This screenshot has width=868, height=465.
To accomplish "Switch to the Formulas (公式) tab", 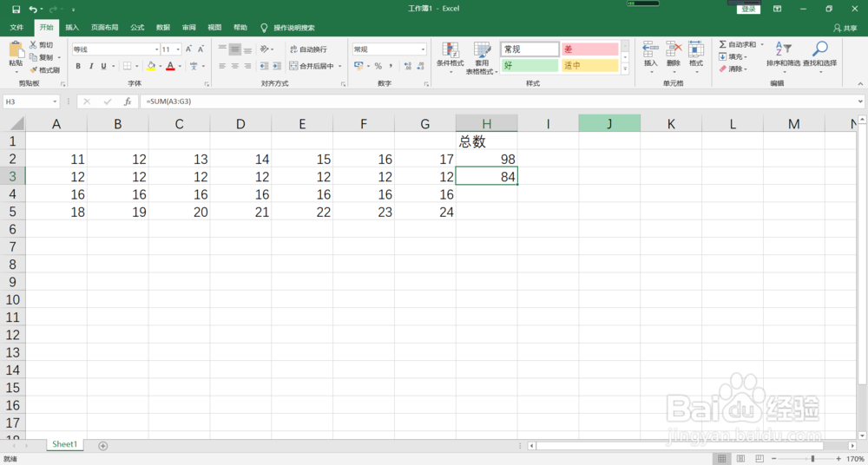I will [x=137, y=28].
